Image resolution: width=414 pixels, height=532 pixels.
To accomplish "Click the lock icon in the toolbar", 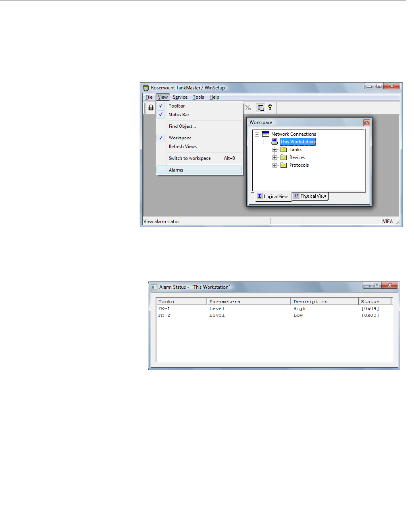I will pos(151,108).
